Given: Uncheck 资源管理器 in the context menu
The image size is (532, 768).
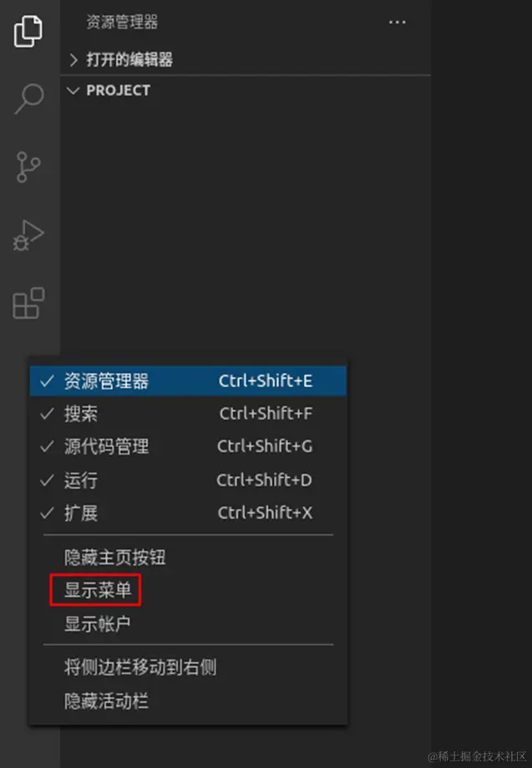Looking at the screenshot, I should (x=188, y=381).
